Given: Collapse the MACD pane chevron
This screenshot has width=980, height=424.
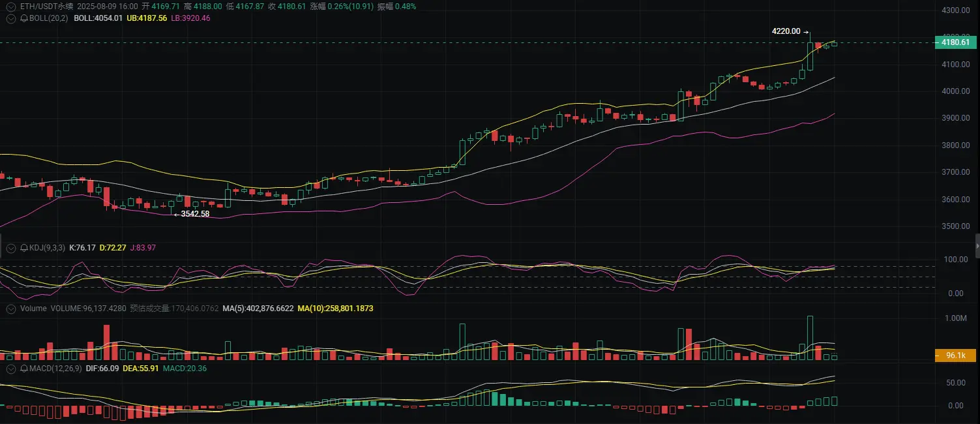Looking at the screenshot, I should [x=10, y=369].
